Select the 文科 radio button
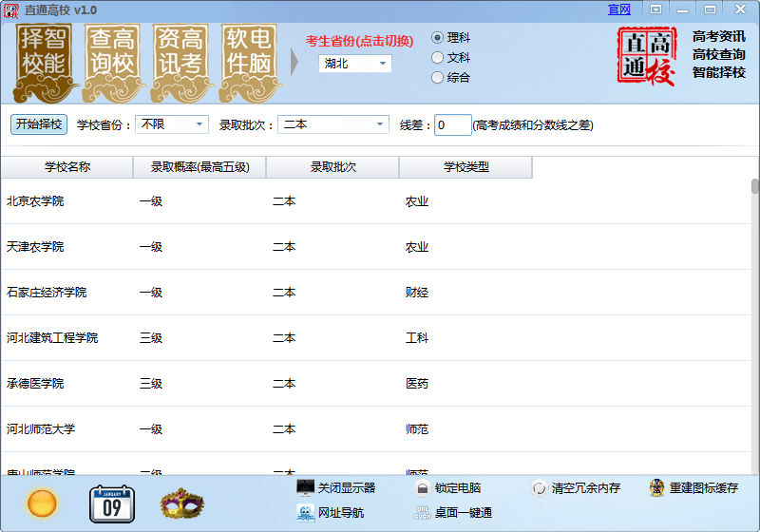 click(438, 58)
